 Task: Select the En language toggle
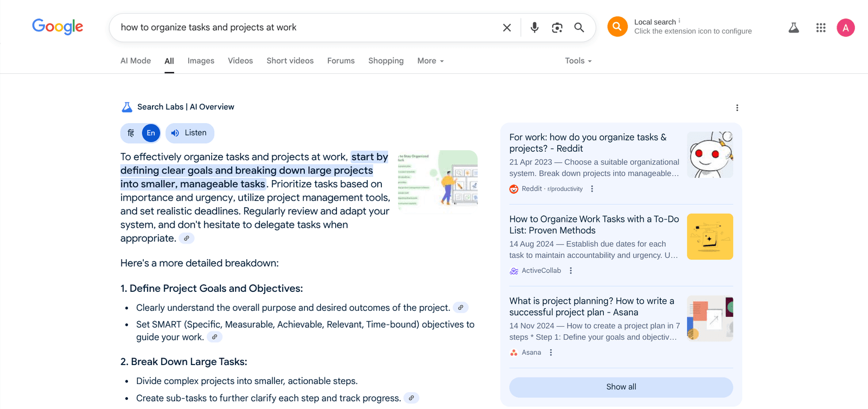[x=151, y=133]
